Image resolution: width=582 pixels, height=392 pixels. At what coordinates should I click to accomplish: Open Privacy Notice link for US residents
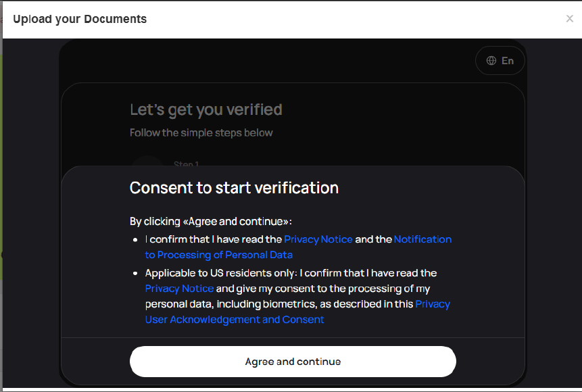(179, 289)
